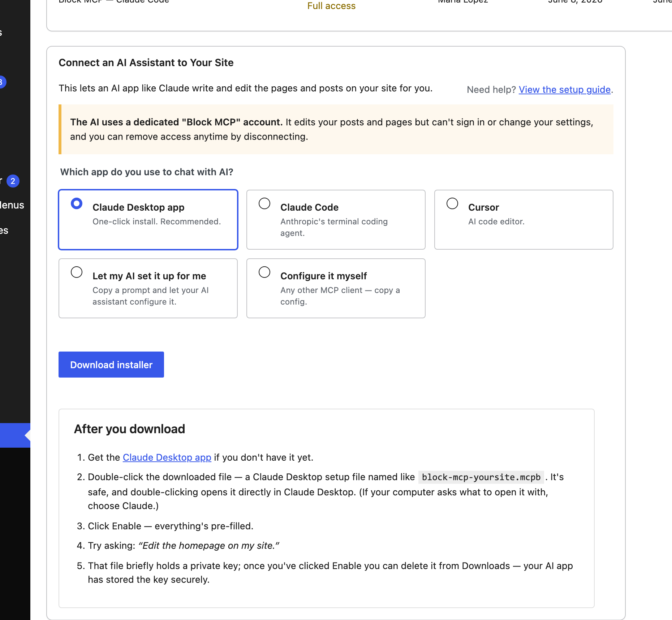672x620 pixels.
Task: Click "Anthropic's terminal coding agent." description
Action: tap(334, 227)
